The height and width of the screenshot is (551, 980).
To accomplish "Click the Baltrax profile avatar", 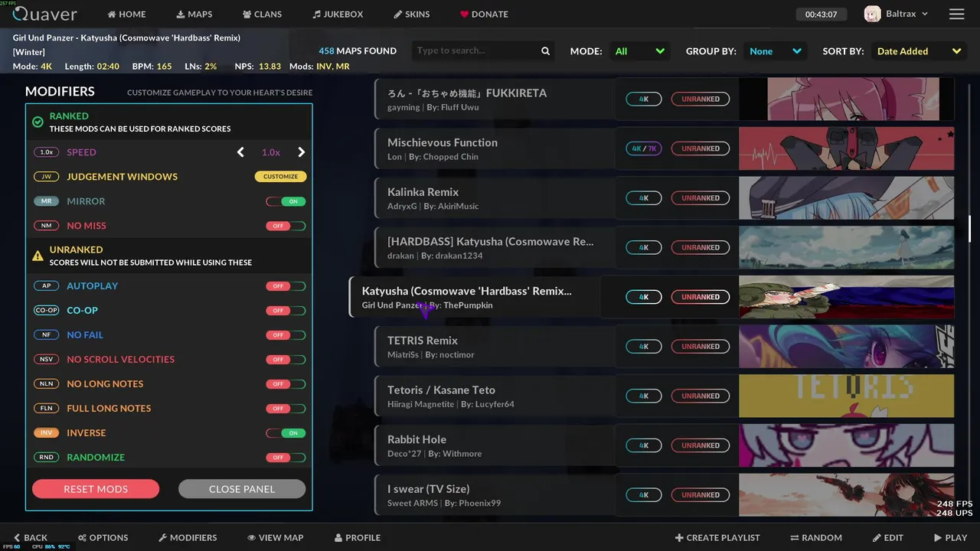I will 872,14.
